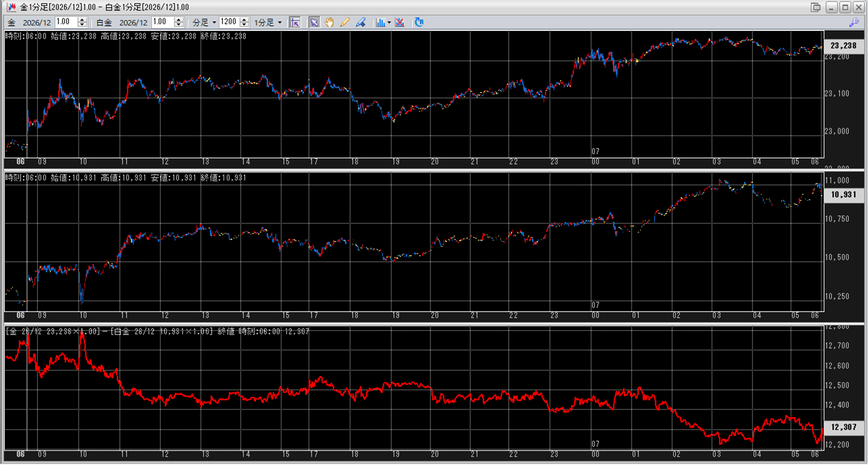The image size is (868, 465).
Task: Expand the bar chart indicator dropdown arrow
Action: (389, 22)
